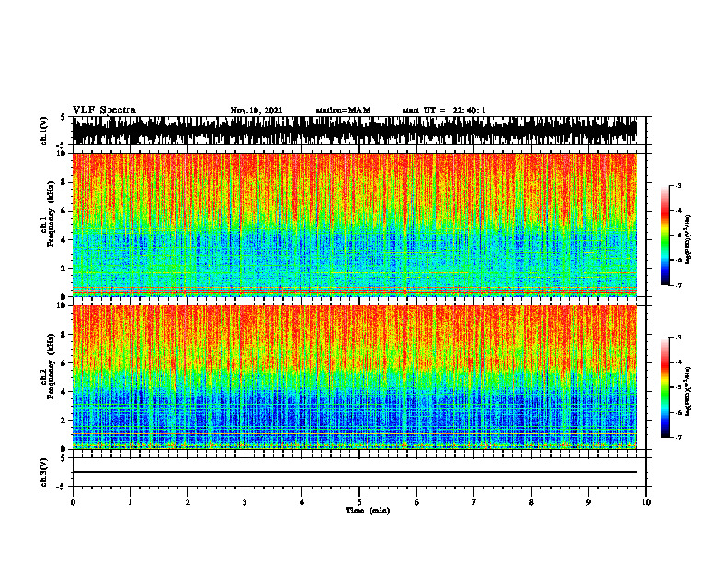Click the time axis tick label 2
The height and width of the screenshot is (563, 728).
click(x=188, y=502)
